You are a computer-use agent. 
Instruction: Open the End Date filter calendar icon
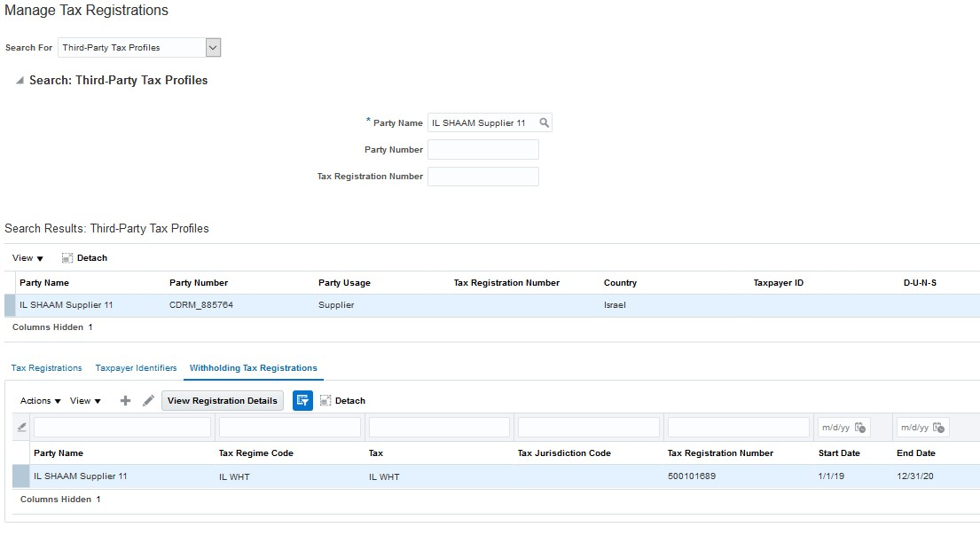click(938, 428)
